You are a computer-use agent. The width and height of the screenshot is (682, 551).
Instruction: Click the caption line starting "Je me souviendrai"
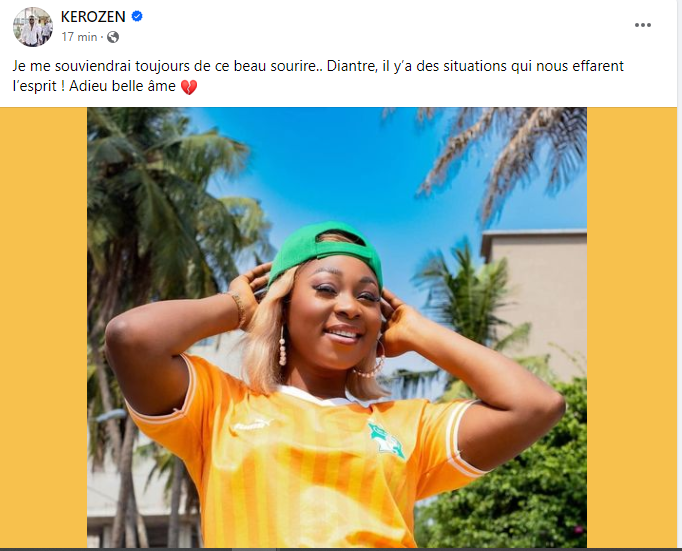(x=318, y=66)
